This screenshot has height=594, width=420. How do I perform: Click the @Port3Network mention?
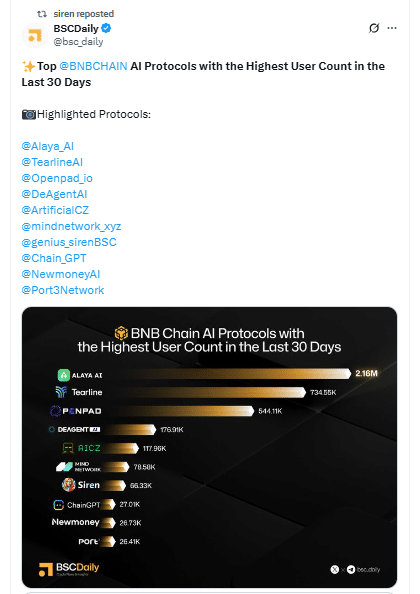point(62,290)
